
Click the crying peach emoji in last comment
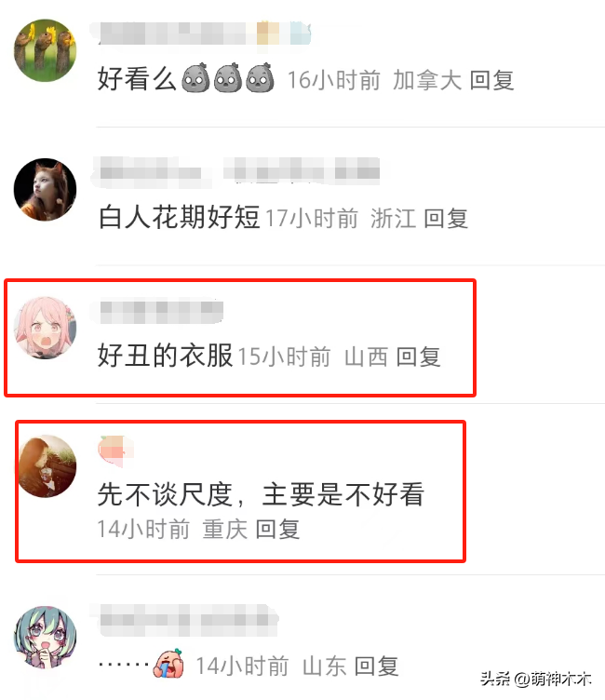click(x=168, y=664)
